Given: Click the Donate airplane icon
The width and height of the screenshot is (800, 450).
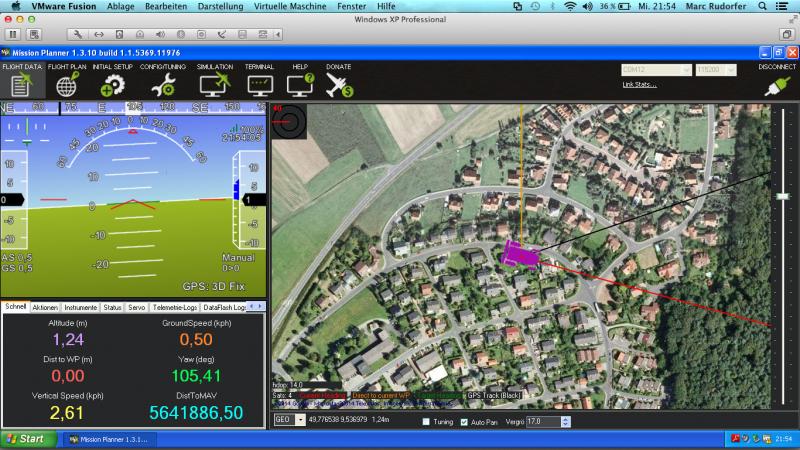Looking at the screenshot, I should 339,85.
